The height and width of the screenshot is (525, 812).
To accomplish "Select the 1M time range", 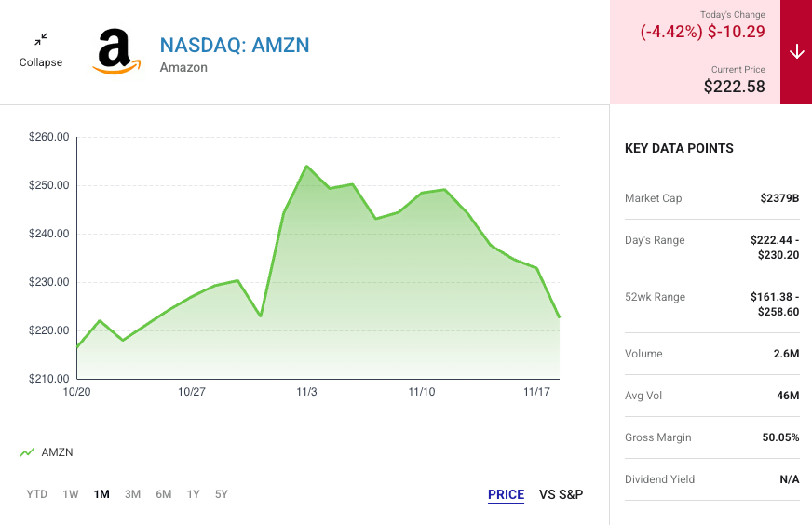I will (101, 494).
